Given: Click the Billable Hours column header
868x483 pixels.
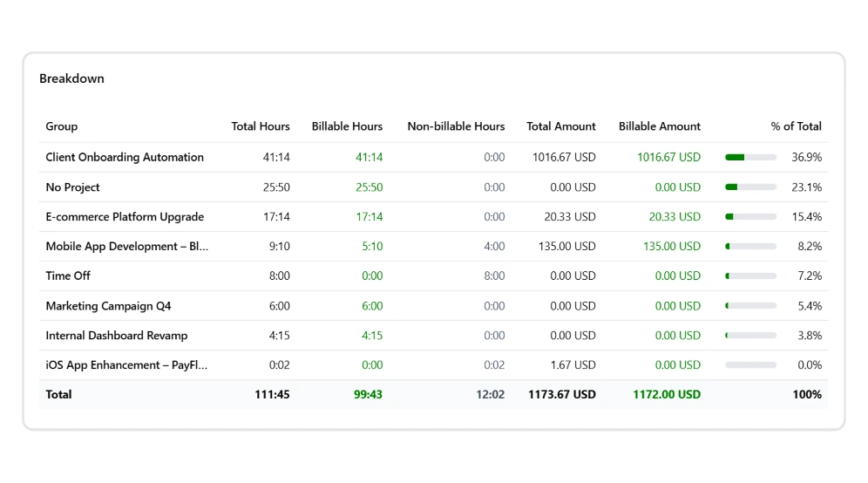Looking at the screenshot, I should tap(347, 126).
